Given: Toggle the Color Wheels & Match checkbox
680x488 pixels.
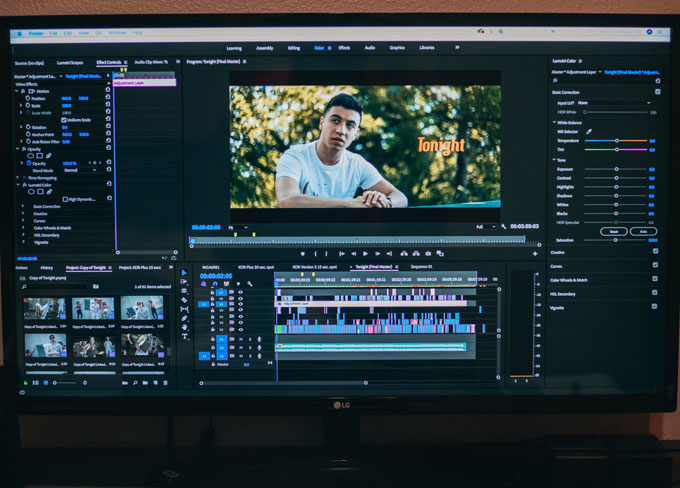Looking at the screenshot, I should [x=655, y=279].
